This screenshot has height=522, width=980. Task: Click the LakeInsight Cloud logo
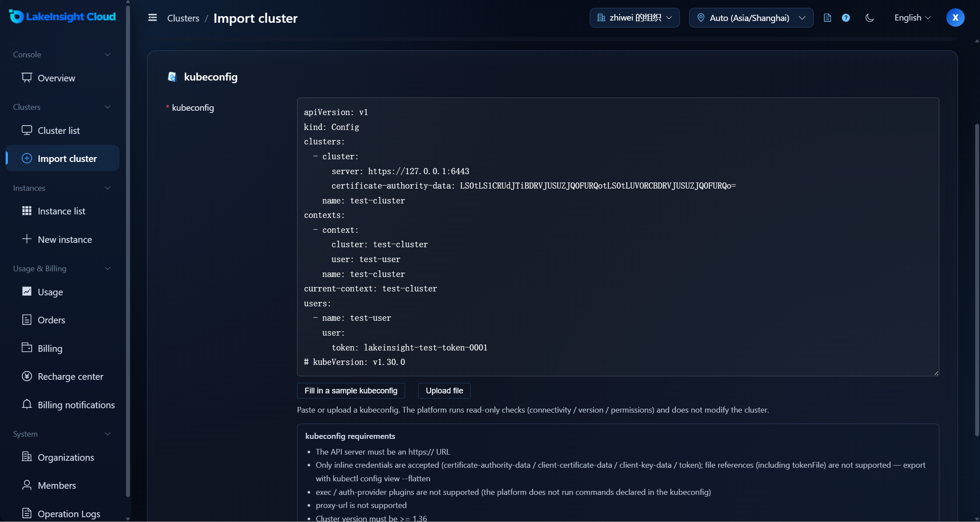(62, 17)
